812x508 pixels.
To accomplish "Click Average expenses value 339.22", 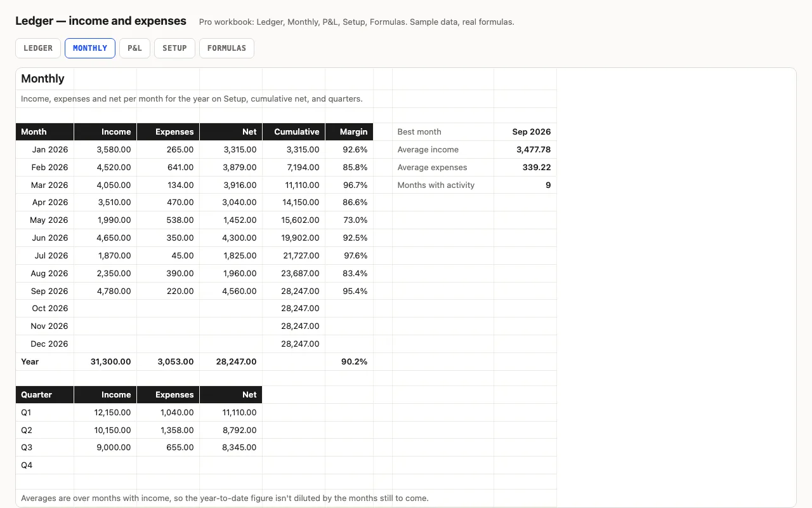I will click(x=525, y=167).
